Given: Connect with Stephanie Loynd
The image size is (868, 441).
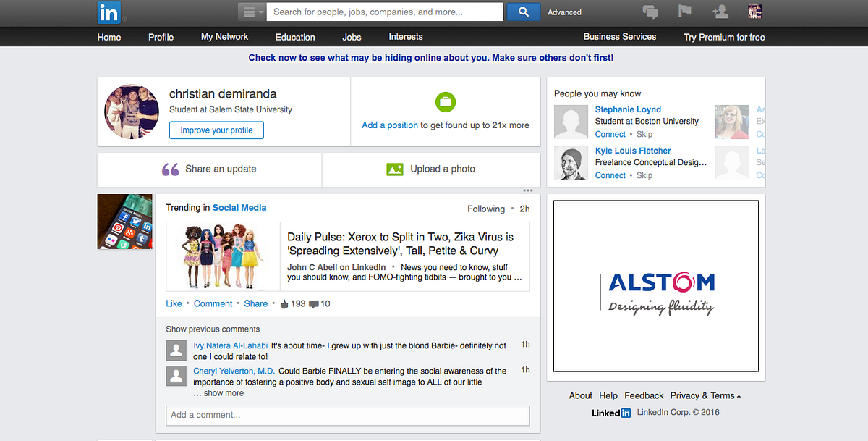Looking at the screenshot, I should pos(610,135).
